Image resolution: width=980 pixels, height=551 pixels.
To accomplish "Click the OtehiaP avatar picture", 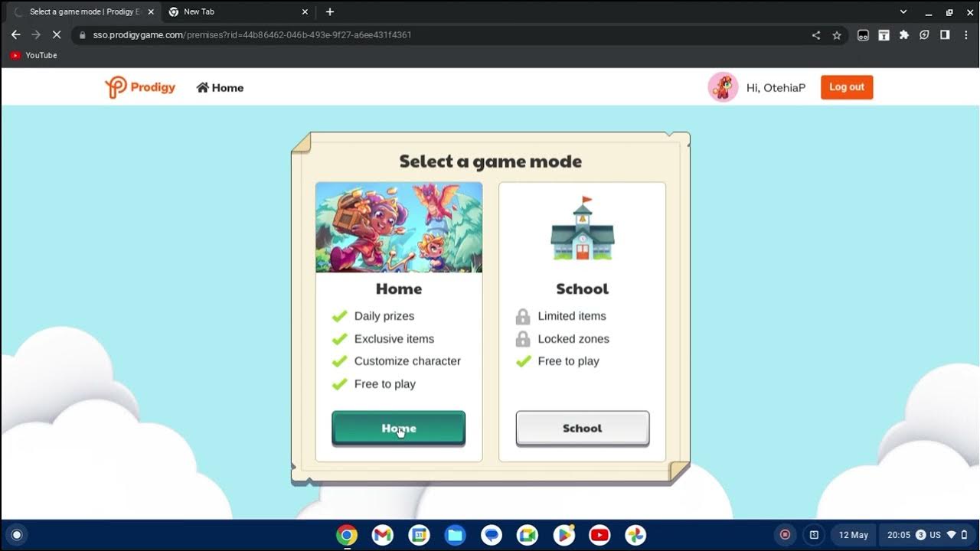I will [723, 87].
